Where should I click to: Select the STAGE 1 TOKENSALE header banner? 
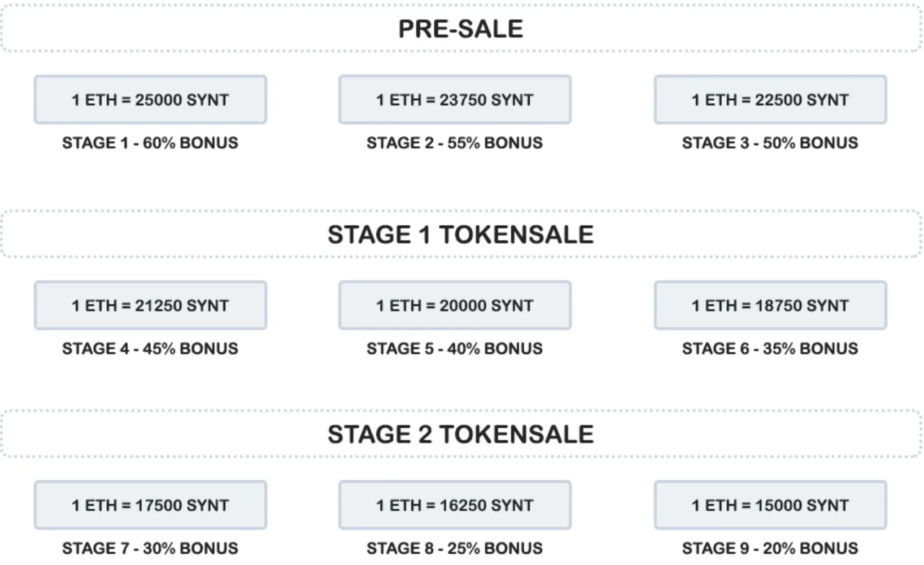coord(461,235)
